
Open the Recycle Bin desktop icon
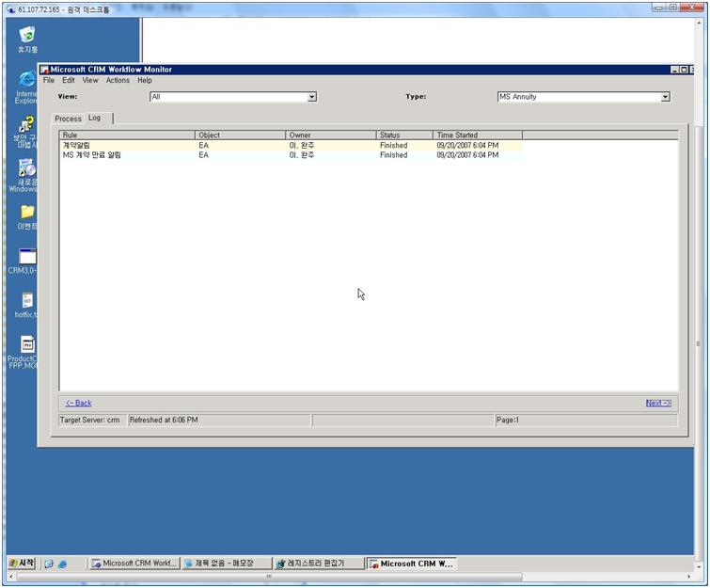[27, 39]
